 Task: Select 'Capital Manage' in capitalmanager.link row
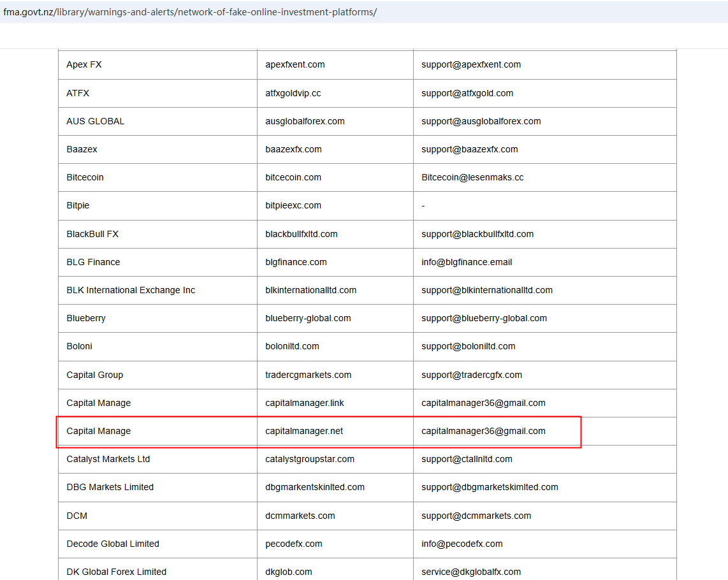click(x=158, y=403)
